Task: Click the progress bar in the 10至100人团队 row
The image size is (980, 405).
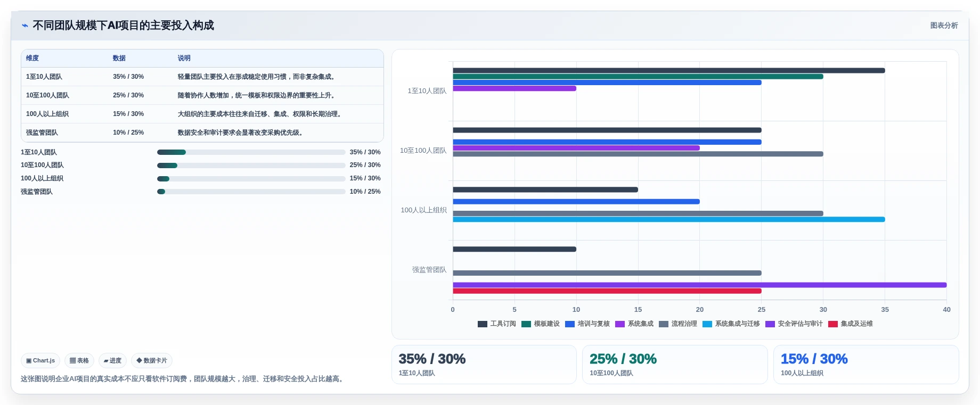Action: (251, 166)
